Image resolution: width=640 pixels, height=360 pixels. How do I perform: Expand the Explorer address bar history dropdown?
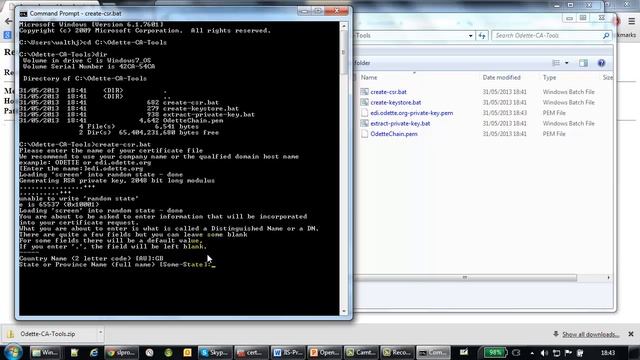click(x=470, y=36)
